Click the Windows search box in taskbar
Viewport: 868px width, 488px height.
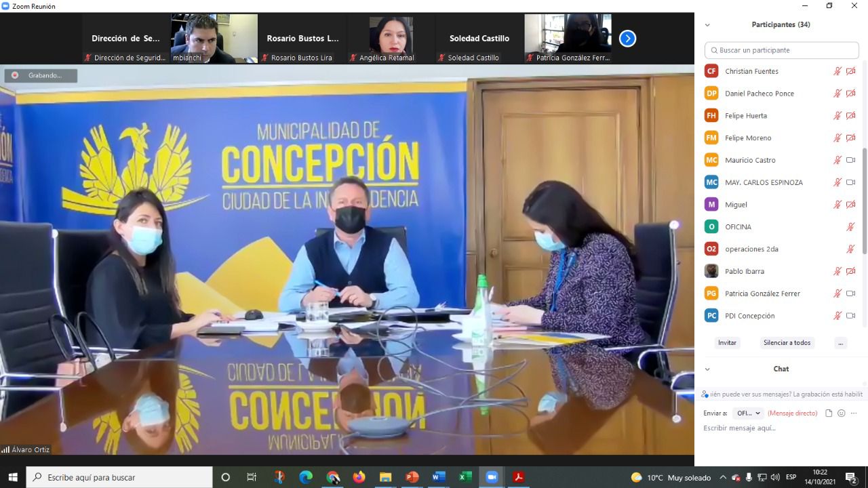click(x=119, y=477)
